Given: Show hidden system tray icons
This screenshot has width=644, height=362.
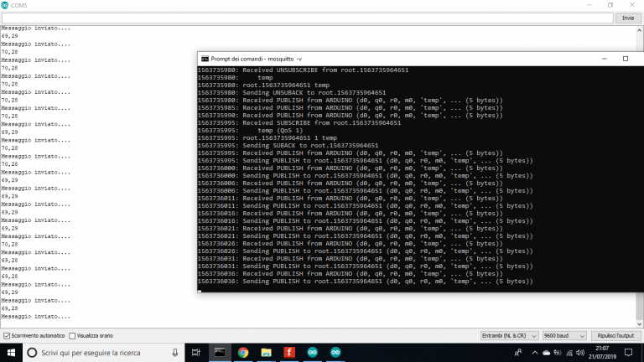Looking at the screenshot, I should click(535, 353).
